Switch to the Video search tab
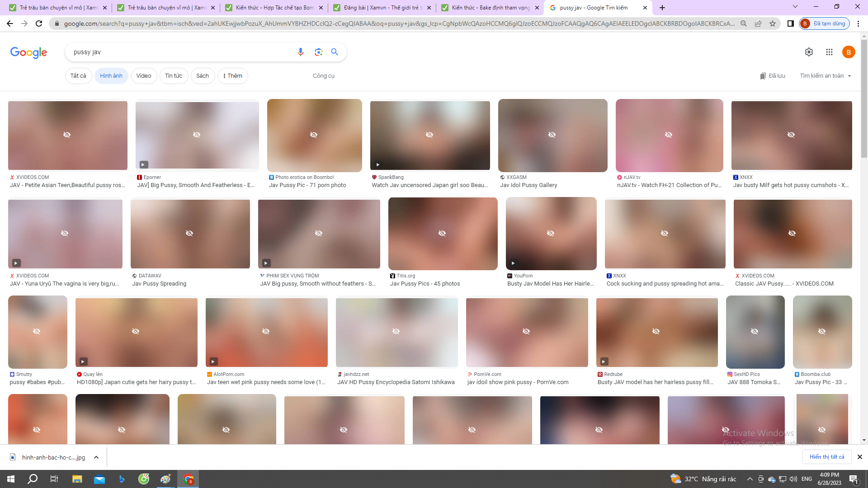 (x=144, y=76)
